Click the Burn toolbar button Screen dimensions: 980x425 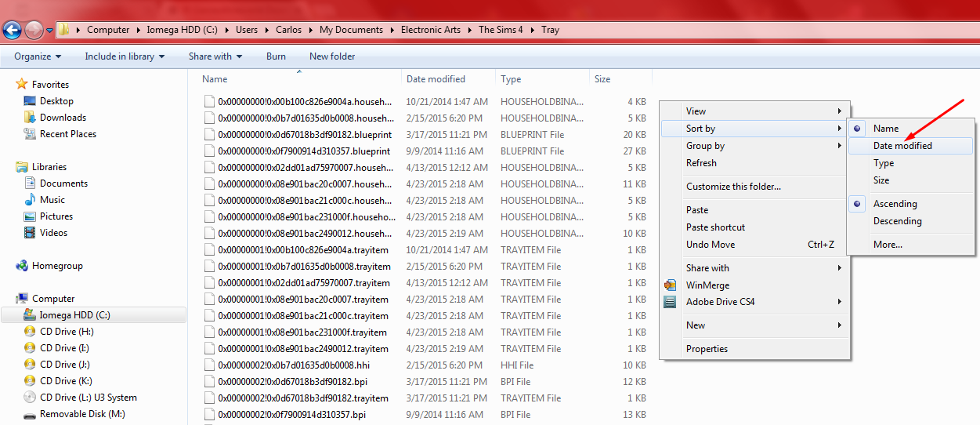coord(276,56)
